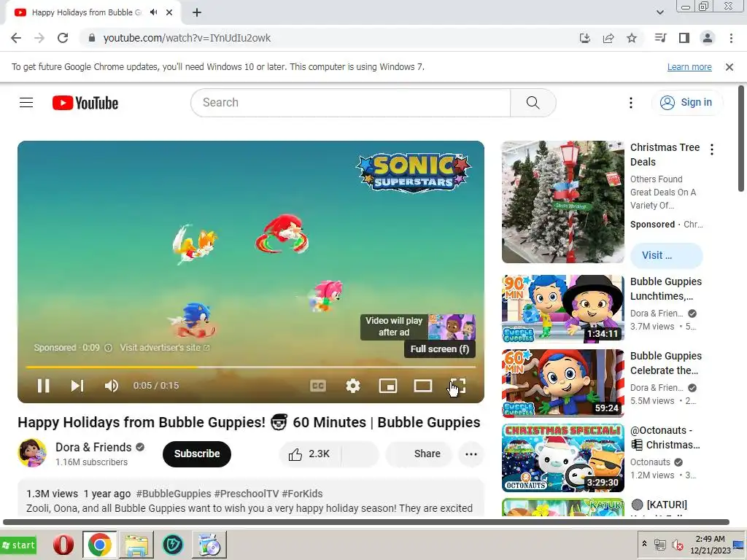Go to YouTube home via logo
This screenshot has width=747, height=560.
(85, 103)
